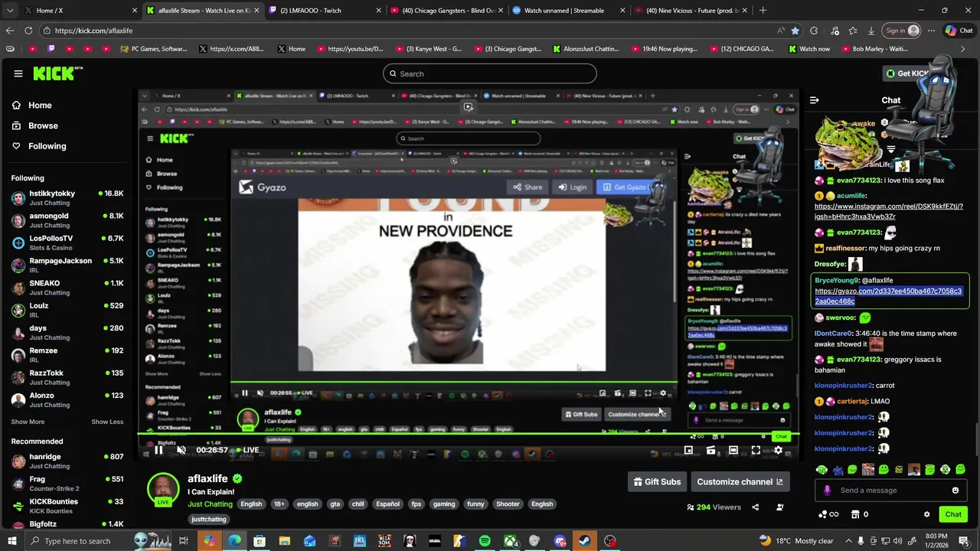Image resolution: width=980 pixels, height=551 pixels.
Task: Open asmongold channel in Following list
Action: point(67,220)
